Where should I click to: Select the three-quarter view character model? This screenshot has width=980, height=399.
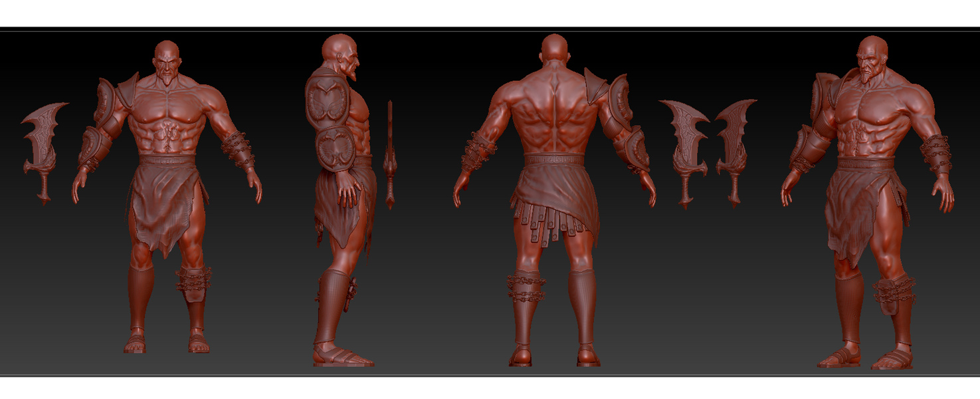click(868, 202)
